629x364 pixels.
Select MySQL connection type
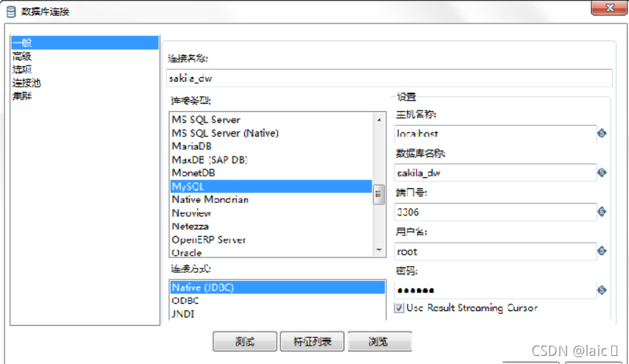point(271,186)
